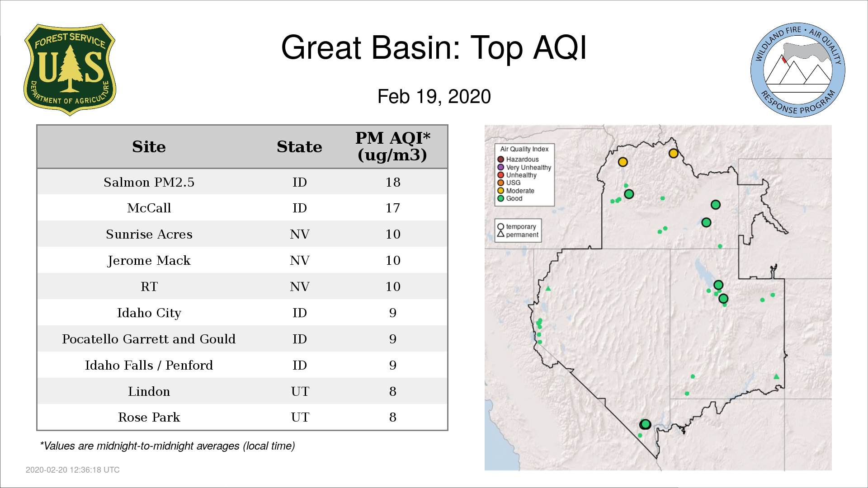
Task: Select the 'Feb 19, 2020' date text
Action: click(x=434, y=97)
